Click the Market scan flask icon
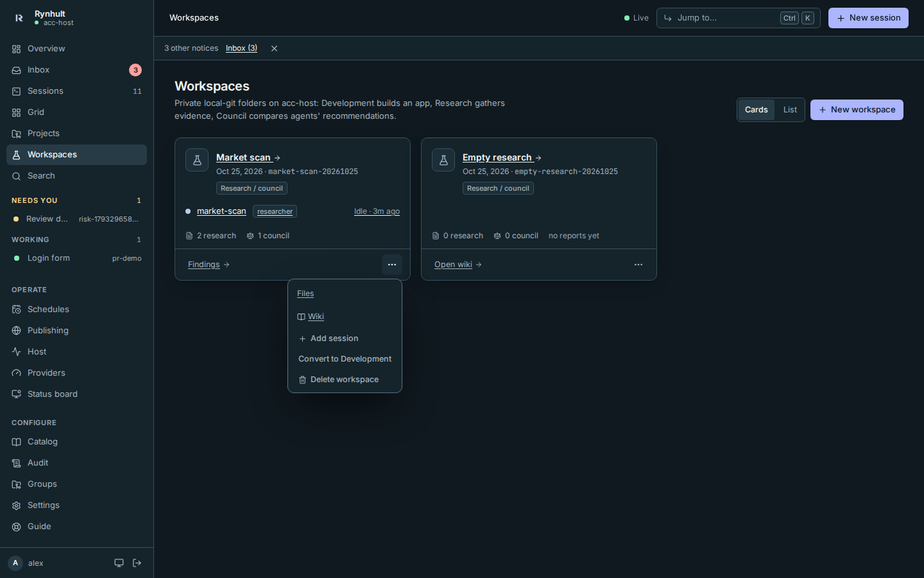The image size is (924, 578). pos(197,160)
